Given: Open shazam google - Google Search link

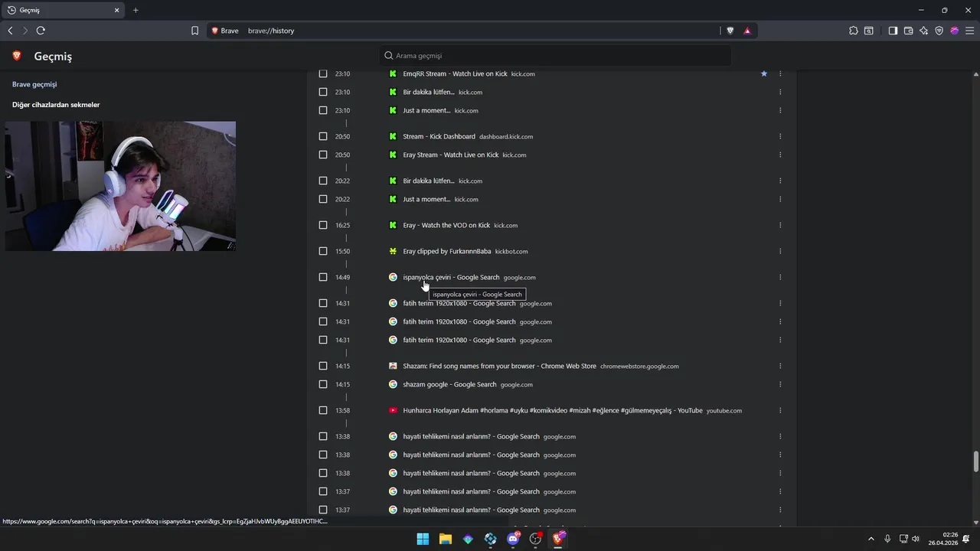Looking at the screenshot, I should tap(449, 384).
